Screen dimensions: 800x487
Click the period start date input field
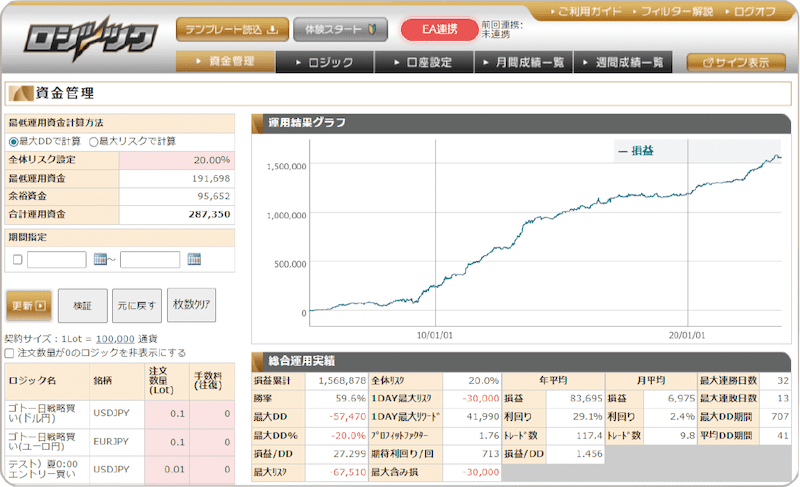(x=57, y=260)
